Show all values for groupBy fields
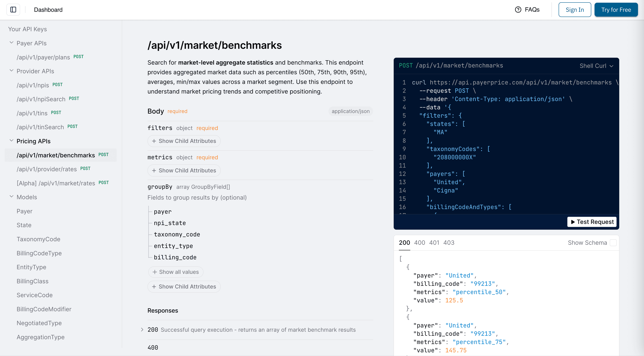 pyautogui.click(x=176, y=272)
